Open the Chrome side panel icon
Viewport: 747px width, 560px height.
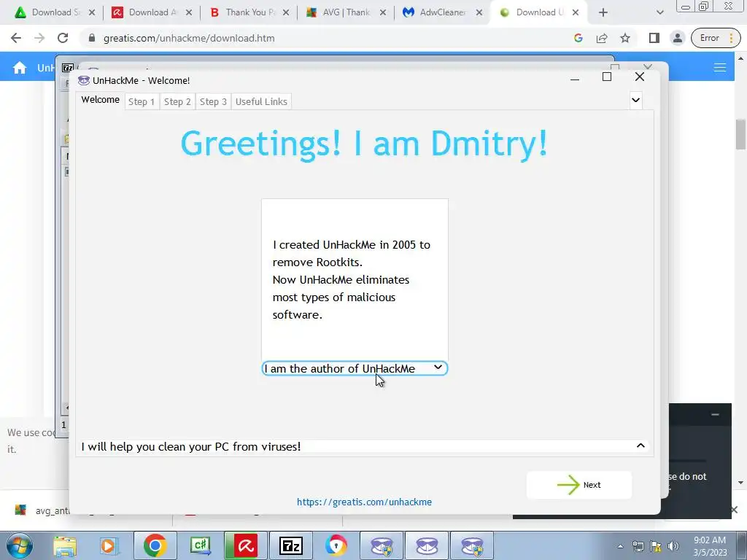[x=654, y=38]
